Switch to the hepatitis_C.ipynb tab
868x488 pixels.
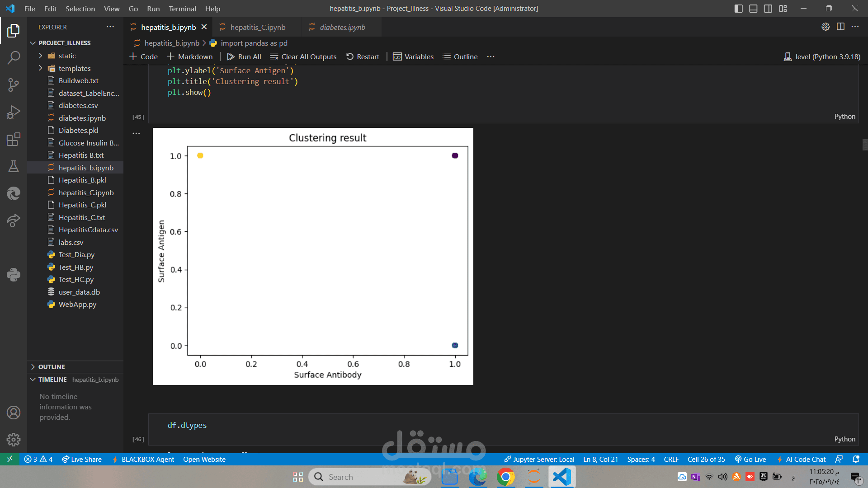258,27
